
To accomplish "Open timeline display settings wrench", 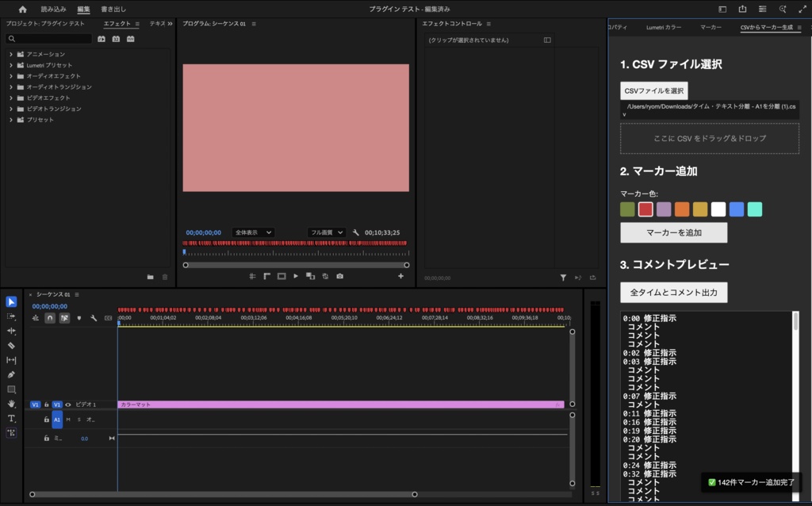I will (94, 318).
